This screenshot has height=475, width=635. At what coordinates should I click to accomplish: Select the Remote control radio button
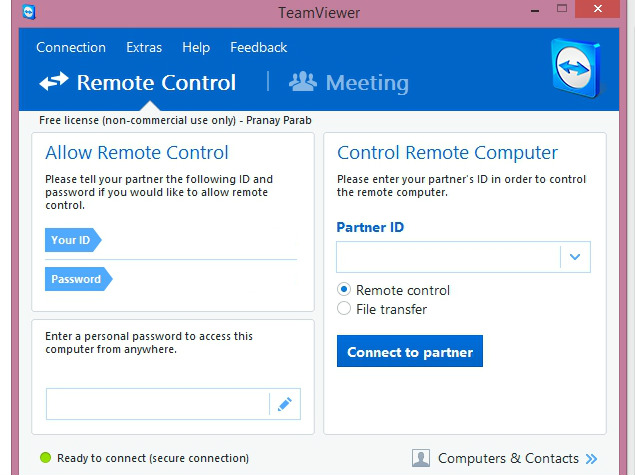point(344,290)
